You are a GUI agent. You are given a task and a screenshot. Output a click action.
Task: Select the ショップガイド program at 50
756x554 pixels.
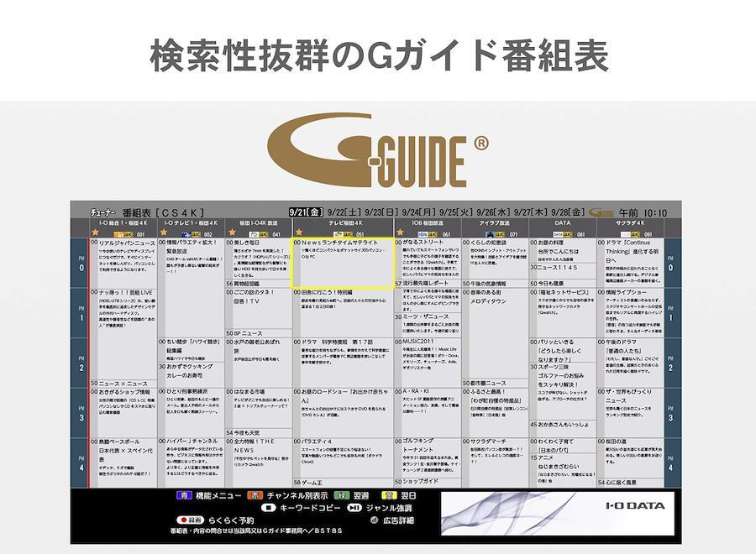pyautogui.click(x=428, y=481)
